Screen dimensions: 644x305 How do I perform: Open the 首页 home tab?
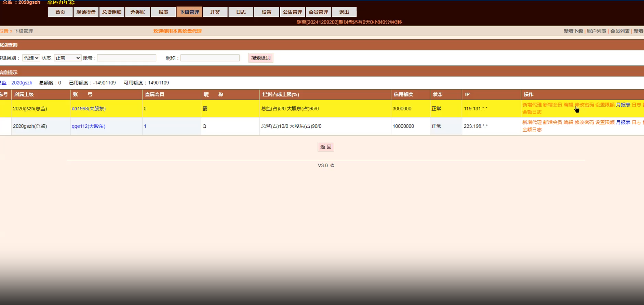(60, 12)
